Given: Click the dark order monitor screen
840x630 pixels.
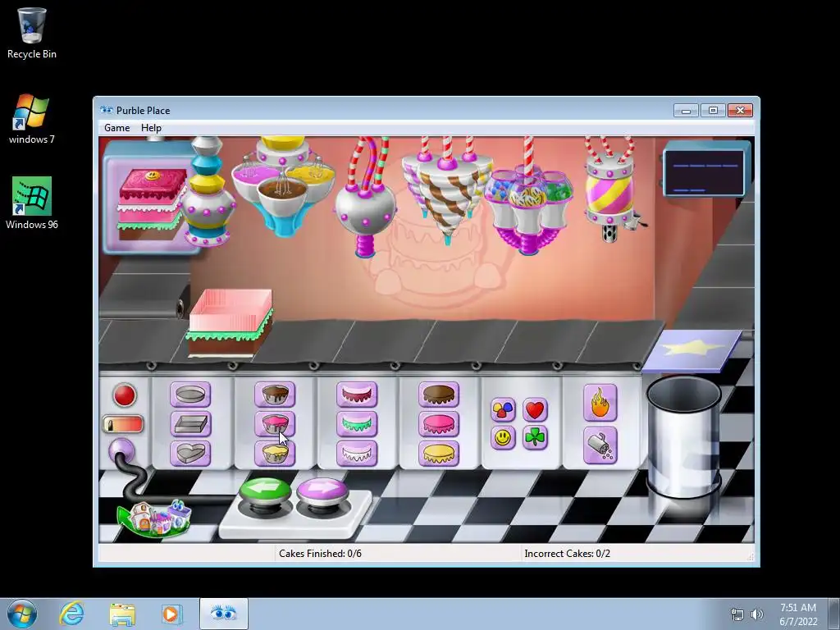Looking at the screenshot, I should click(x=705, y=172).
